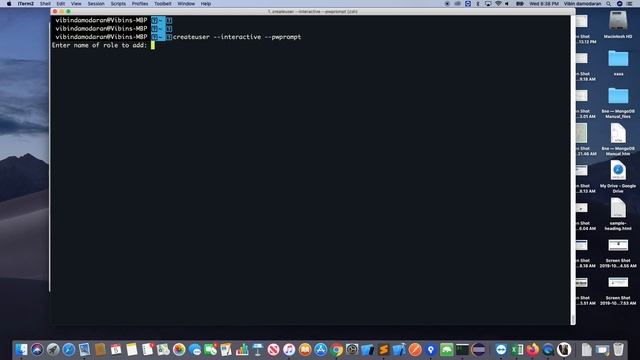This screenshot has width=640, height=360.
Task: Click the role name input prompt cursor
Action: coord(153,45)
